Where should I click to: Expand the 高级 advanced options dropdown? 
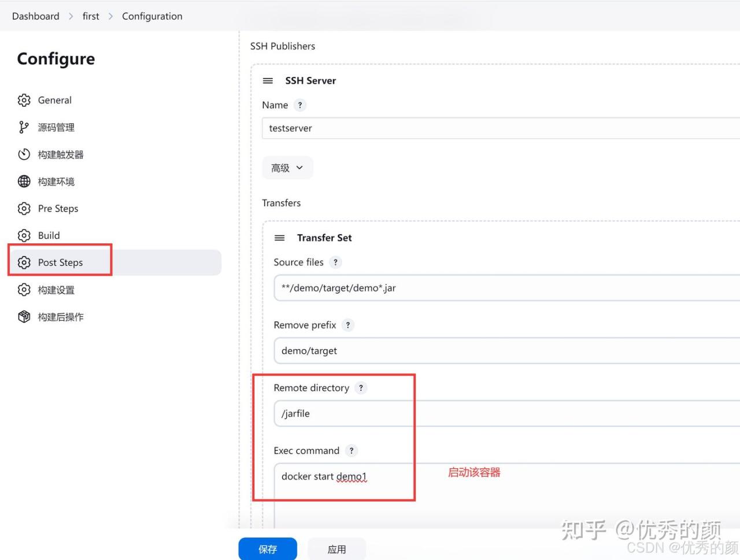point(287,168)
